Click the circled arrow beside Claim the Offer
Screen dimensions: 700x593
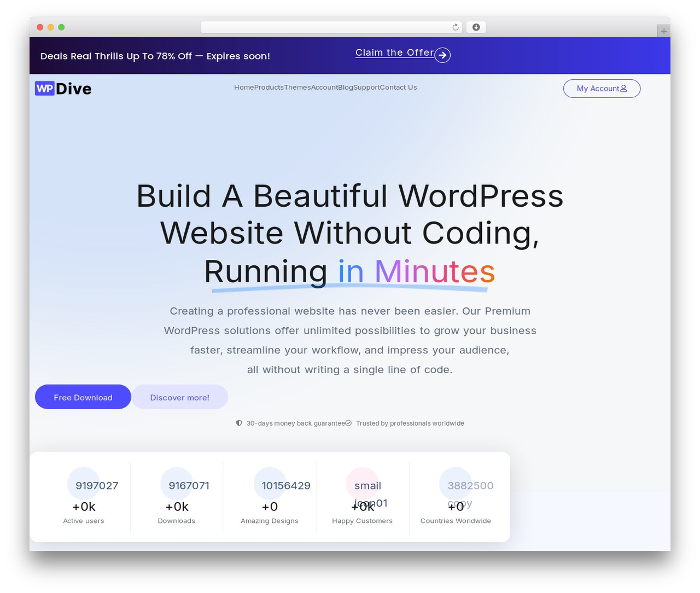click(x=442, y=55)
